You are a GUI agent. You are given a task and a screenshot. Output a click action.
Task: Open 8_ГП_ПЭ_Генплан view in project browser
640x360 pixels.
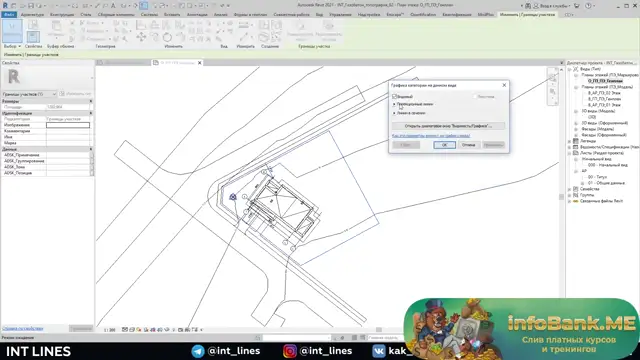coord(604,99)
